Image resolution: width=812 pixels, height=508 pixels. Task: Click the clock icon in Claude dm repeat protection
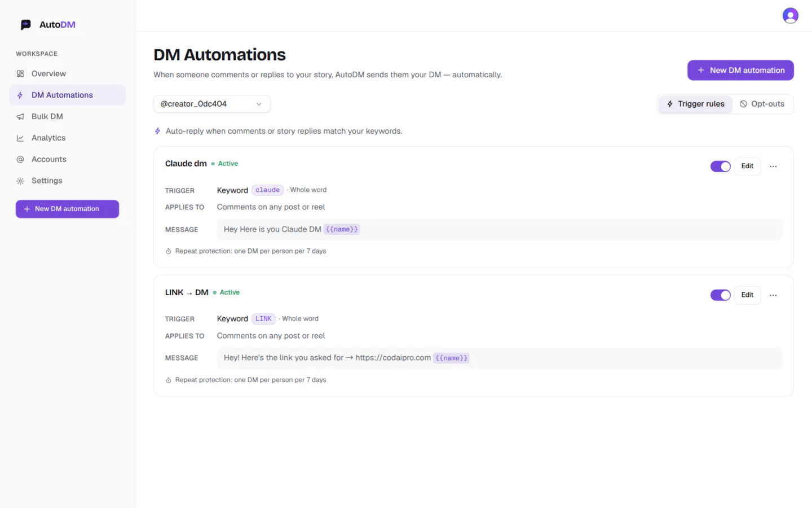(x=168, y=252)
